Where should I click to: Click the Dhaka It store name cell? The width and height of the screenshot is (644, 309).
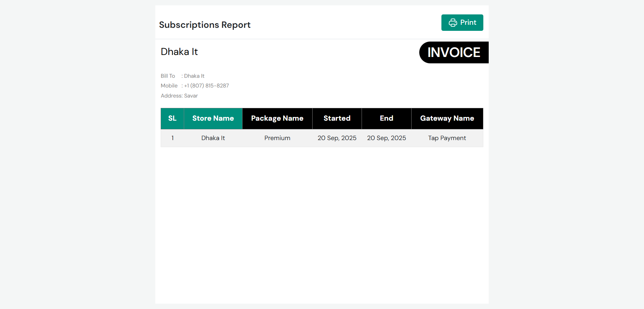click(213, 138)
